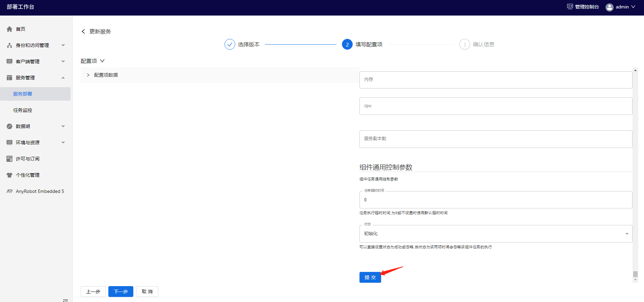Click the 上一步 button

(93, 292)
